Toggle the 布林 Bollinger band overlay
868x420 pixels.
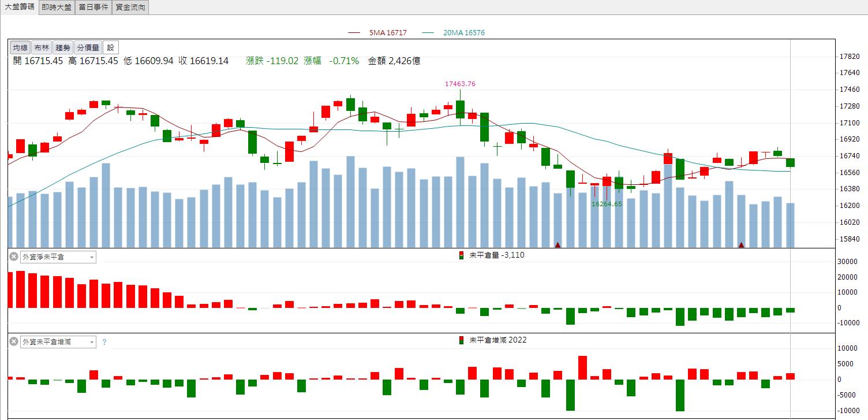point(41,48)
